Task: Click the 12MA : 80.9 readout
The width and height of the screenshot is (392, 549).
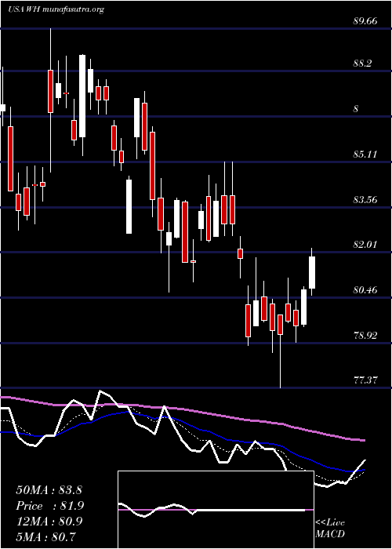Action: [x=49, y=522]
